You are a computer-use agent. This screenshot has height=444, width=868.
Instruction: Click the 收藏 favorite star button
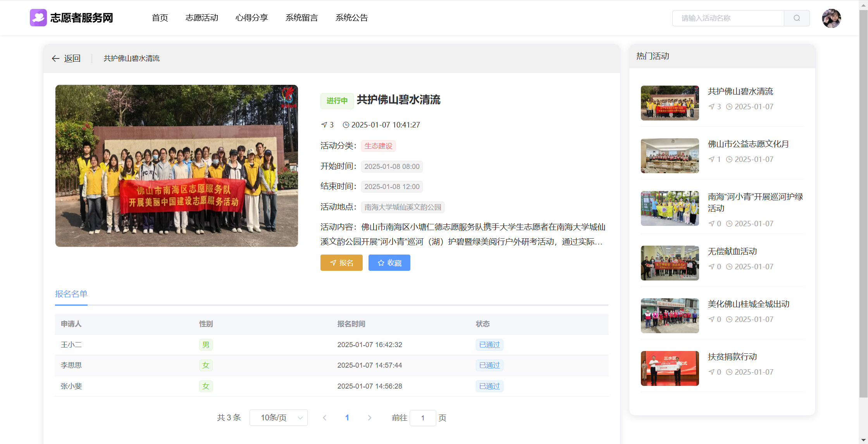coord(389,263)
